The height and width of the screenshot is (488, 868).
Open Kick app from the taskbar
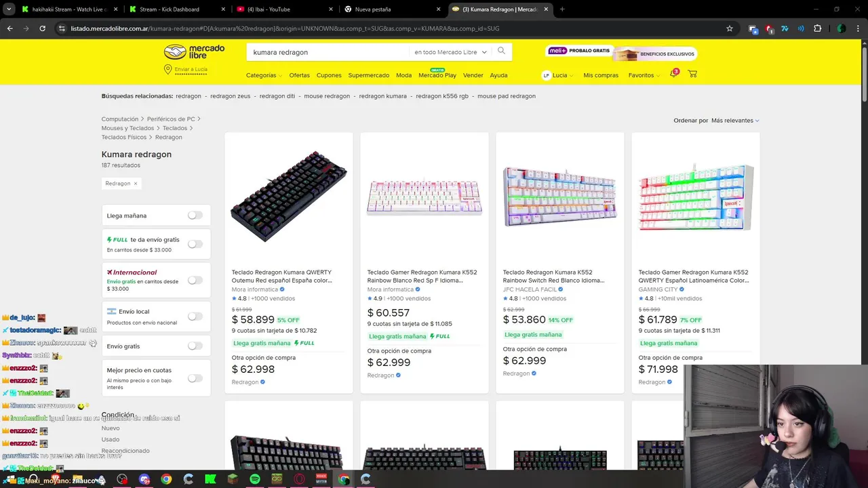(210, 479)
